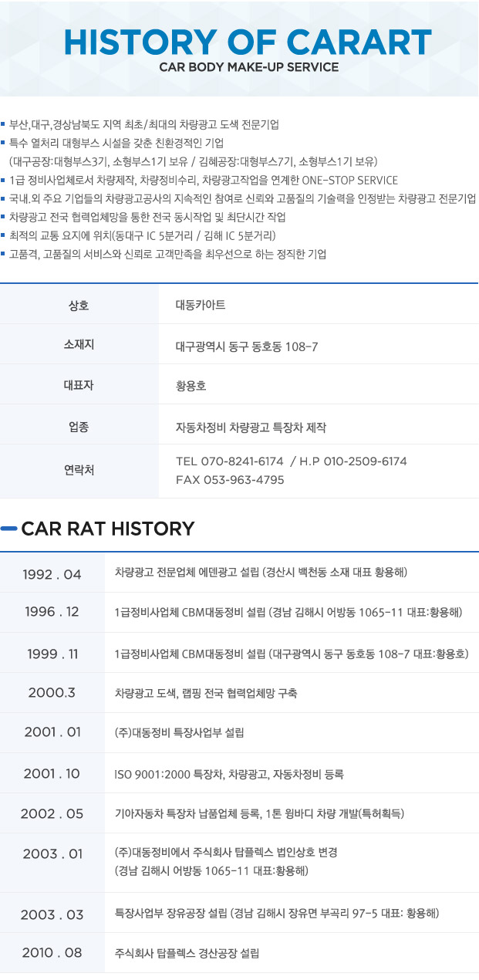Click the FAX 053-963-4795 number
The width and height of the screenshot is (479, 980).
pos(230,480)
